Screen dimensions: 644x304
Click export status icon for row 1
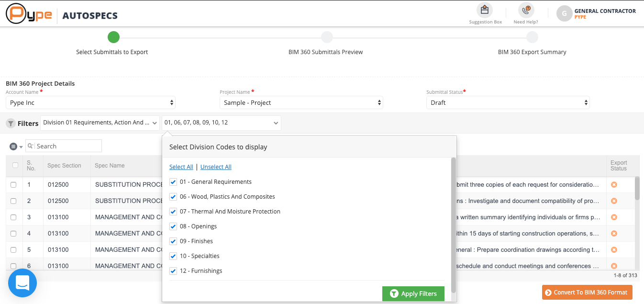614,185
